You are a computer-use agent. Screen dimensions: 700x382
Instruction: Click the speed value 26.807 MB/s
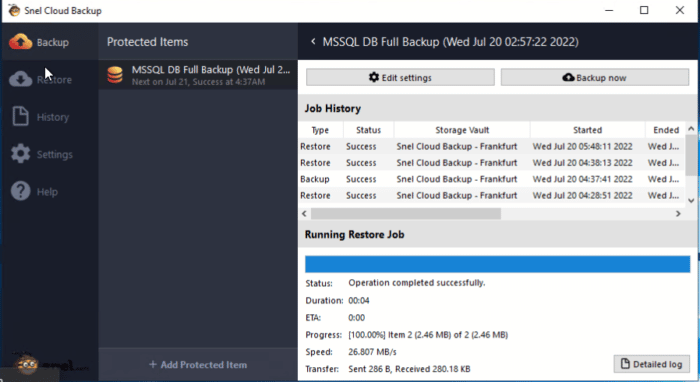pyautogui.click(x=372, y=352)
